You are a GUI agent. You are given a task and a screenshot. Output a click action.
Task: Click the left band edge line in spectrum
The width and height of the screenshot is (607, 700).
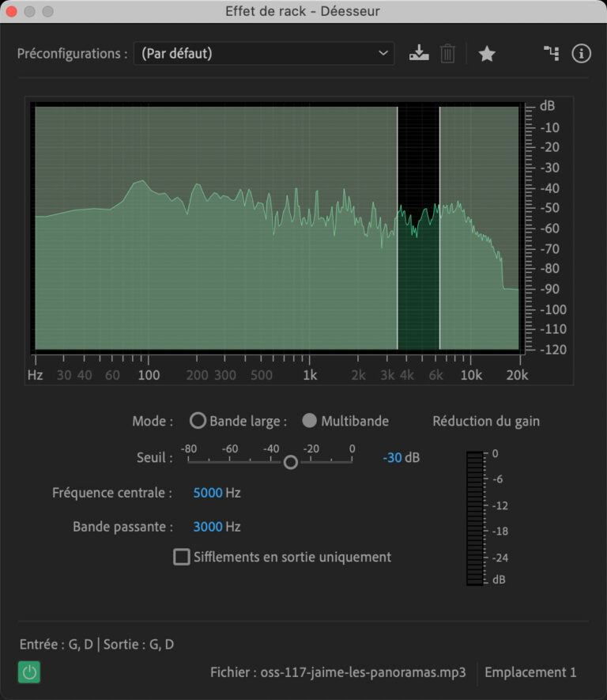tap(398, 228)
